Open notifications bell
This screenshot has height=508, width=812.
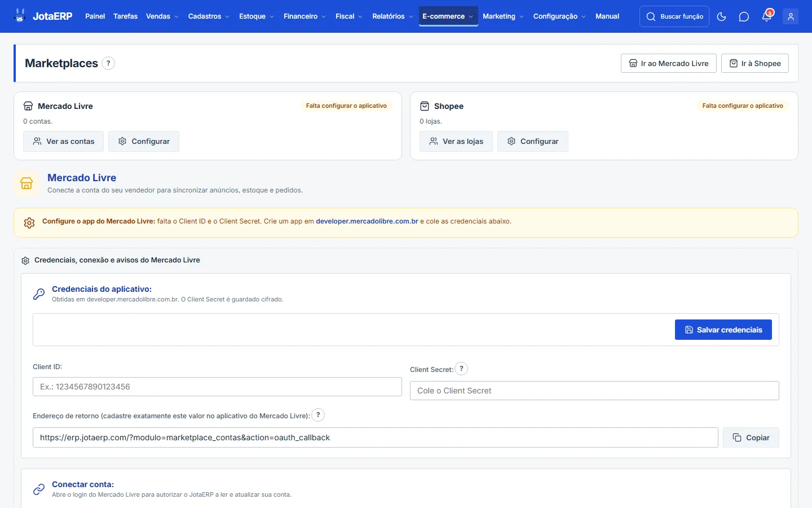[766, 16]
